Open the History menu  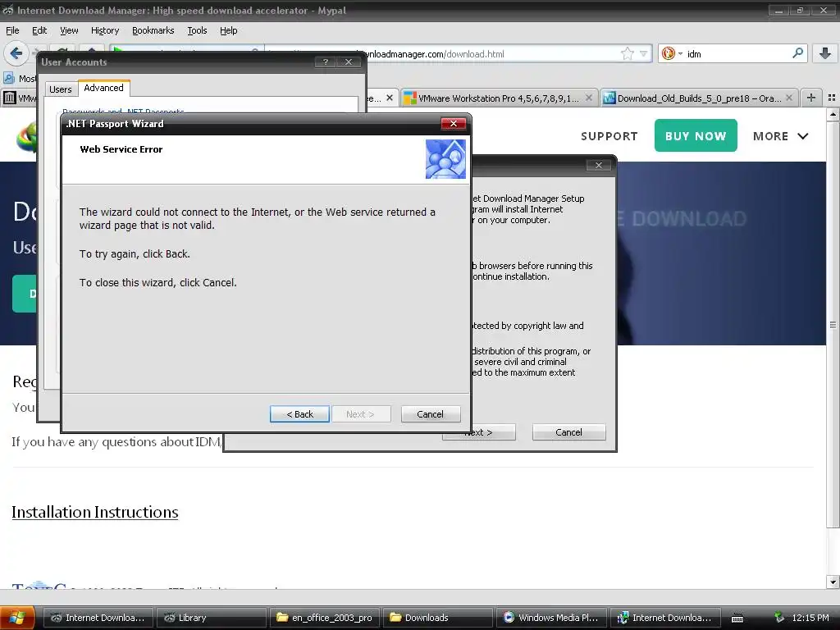pyautogui.click(x=105, y=30)
